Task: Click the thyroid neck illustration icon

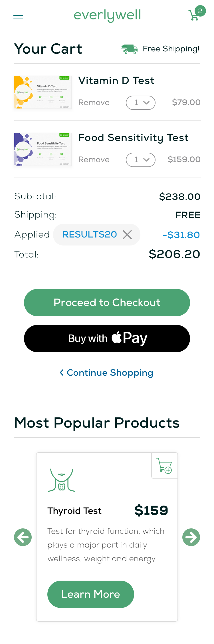Action: (62, 480)
